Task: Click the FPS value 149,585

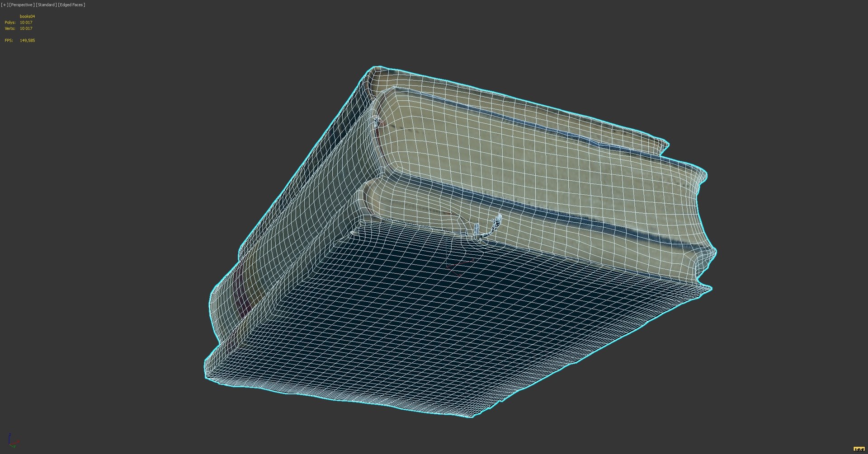Action: click(27, 41)
